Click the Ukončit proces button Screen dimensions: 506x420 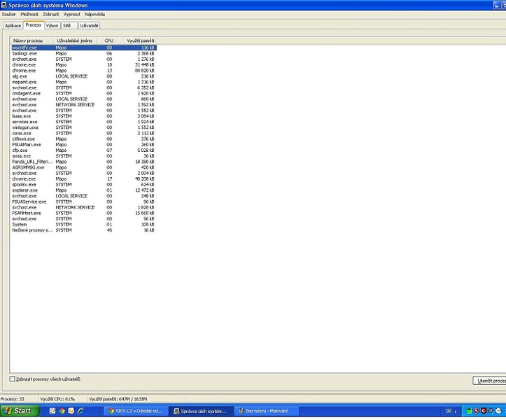click(489, 380)
